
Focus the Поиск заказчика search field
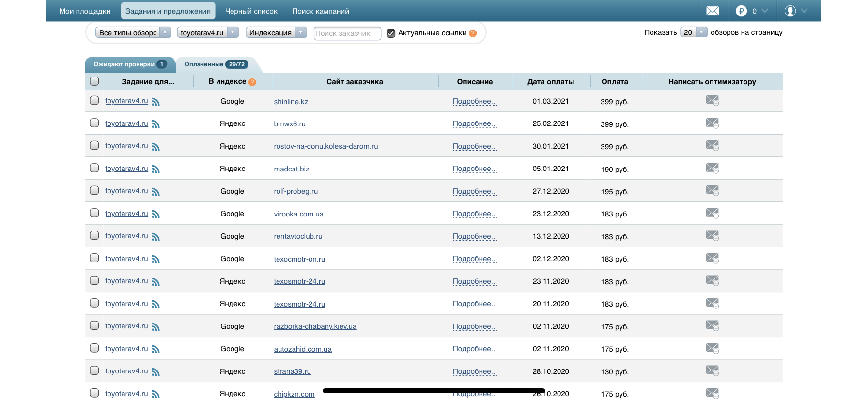click(347, 33)
